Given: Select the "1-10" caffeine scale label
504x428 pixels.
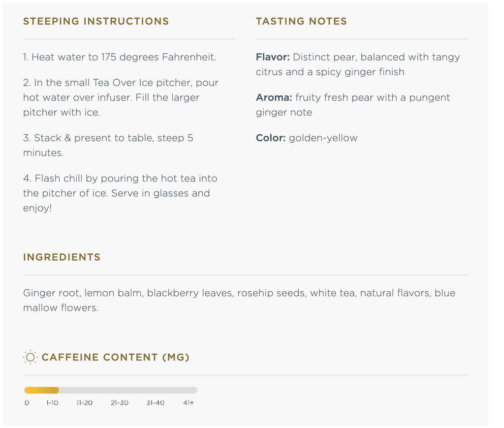Looking at the screenshot, I should [52, 403].
